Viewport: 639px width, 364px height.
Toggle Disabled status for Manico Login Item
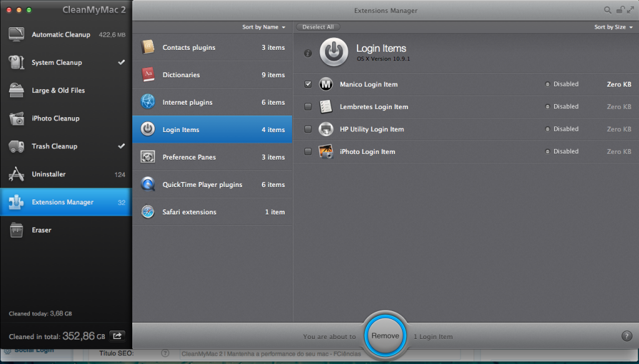coord(562,84)
